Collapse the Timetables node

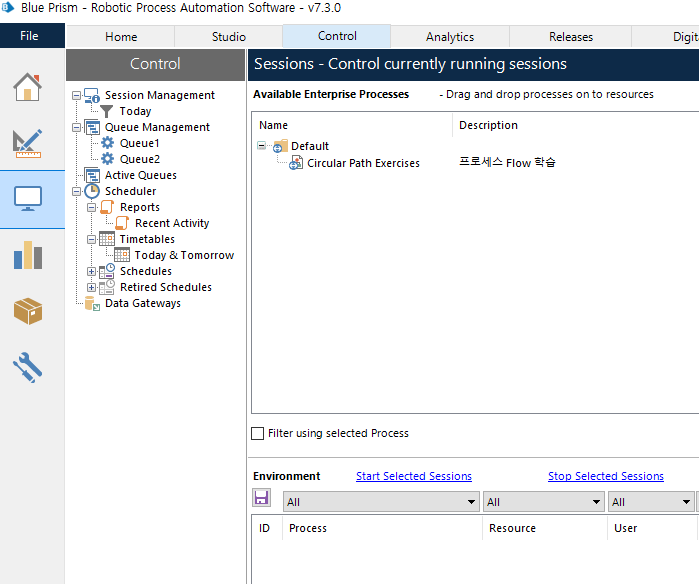91,239
